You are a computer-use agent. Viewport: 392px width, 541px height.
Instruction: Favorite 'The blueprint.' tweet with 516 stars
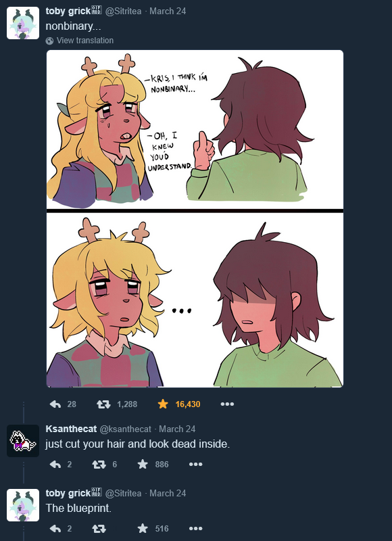pyautogui.click(x=143, y=529)
